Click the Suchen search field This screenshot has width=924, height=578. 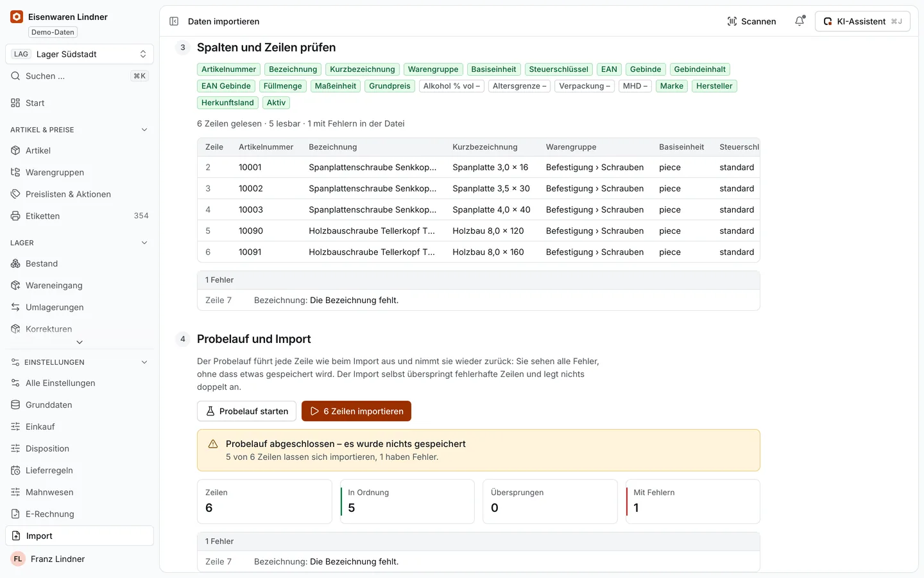(x=80, y=76)
